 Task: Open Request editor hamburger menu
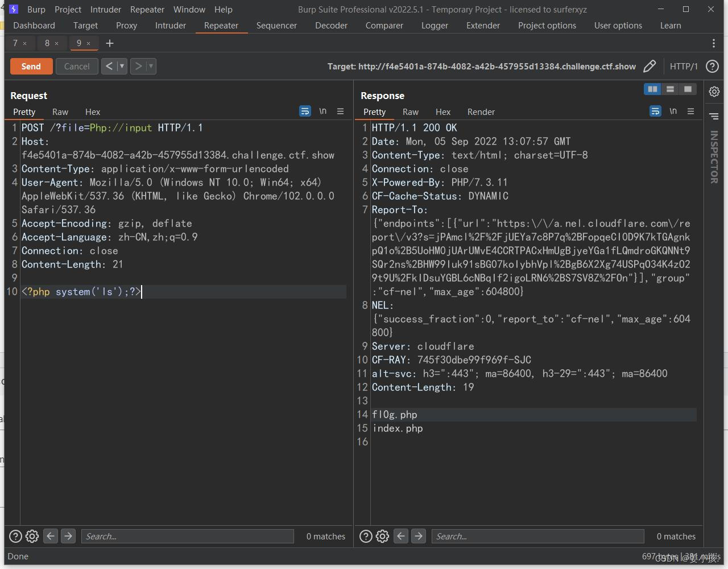(341, 112)
